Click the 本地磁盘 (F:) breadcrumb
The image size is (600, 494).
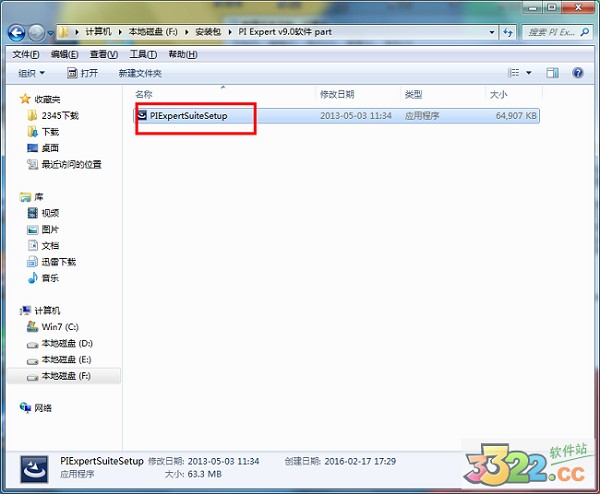click(x=153, y=32)
